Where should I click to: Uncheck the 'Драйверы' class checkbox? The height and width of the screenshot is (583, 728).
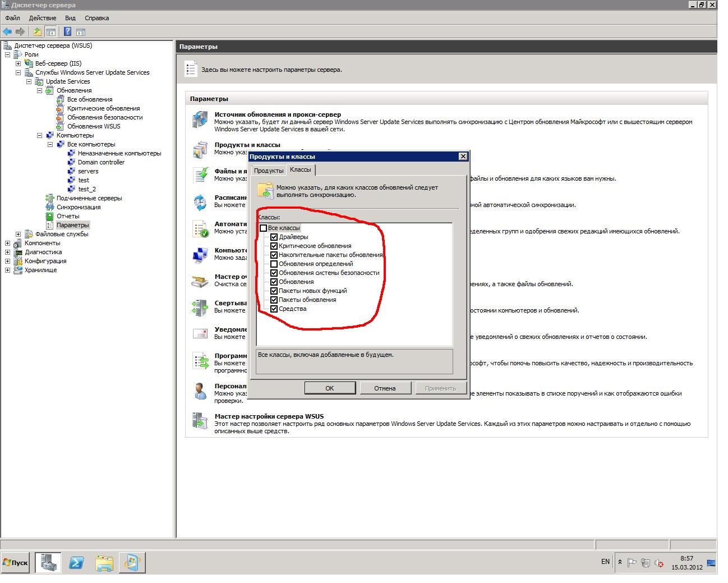click(x=274, y=237)
